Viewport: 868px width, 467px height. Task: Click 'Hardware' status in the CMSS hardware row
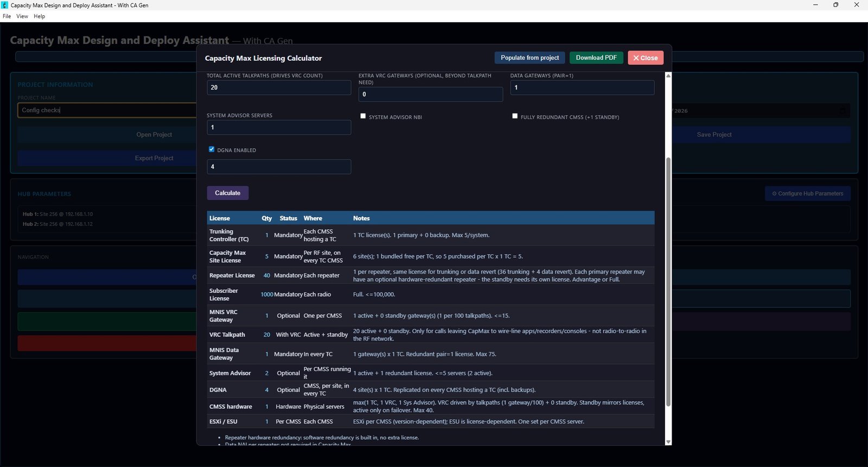(x=288, y=406)
